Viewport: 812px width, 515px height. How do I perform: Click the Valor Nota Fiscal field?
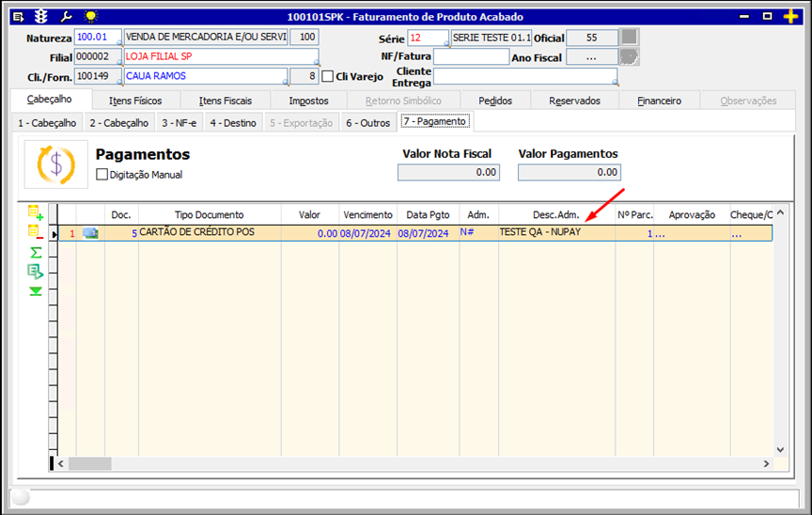pyautogui.click(x=448, y=172)
